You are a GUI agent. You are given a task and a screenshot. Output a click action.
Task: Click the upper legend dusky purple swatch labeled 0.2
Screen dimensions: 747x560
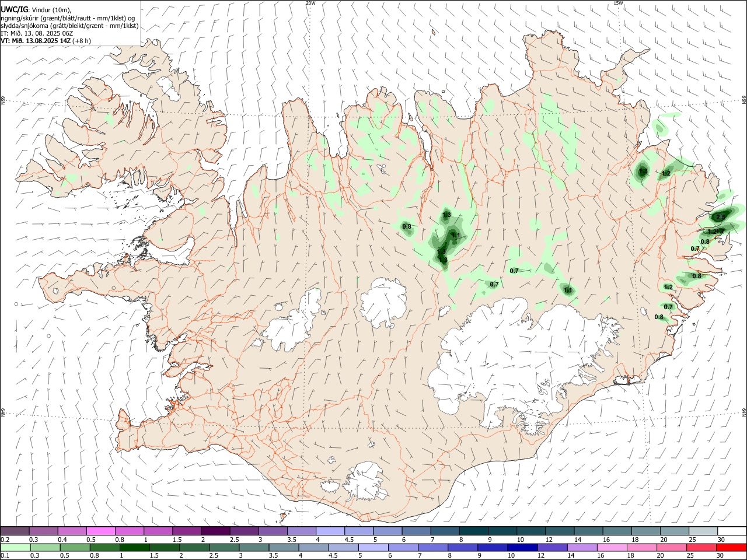pos(15,531)
